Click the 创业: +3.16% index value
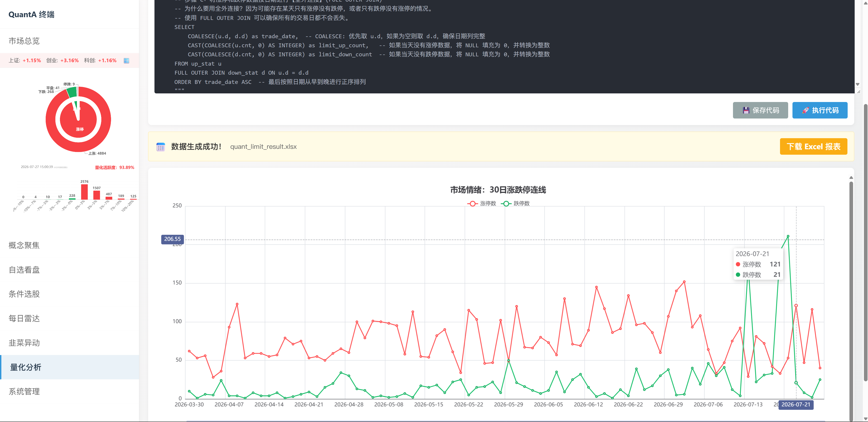The image size is (868, 422). 62,61
